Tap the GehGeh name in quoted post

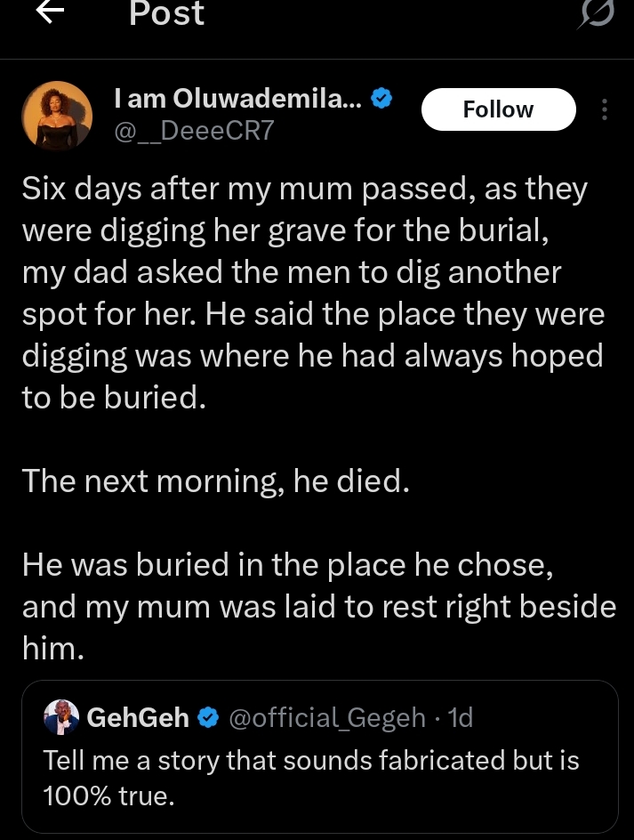138,717
